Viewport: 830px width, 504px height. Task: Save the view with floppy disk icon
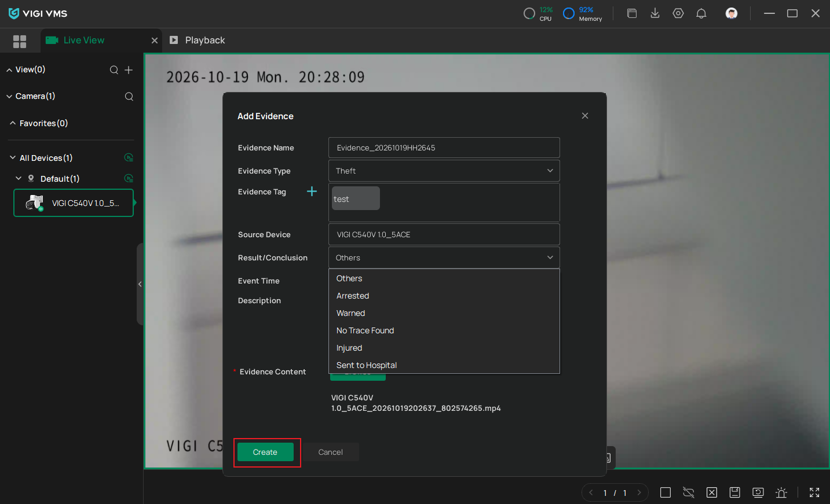(x=735, y=492)
